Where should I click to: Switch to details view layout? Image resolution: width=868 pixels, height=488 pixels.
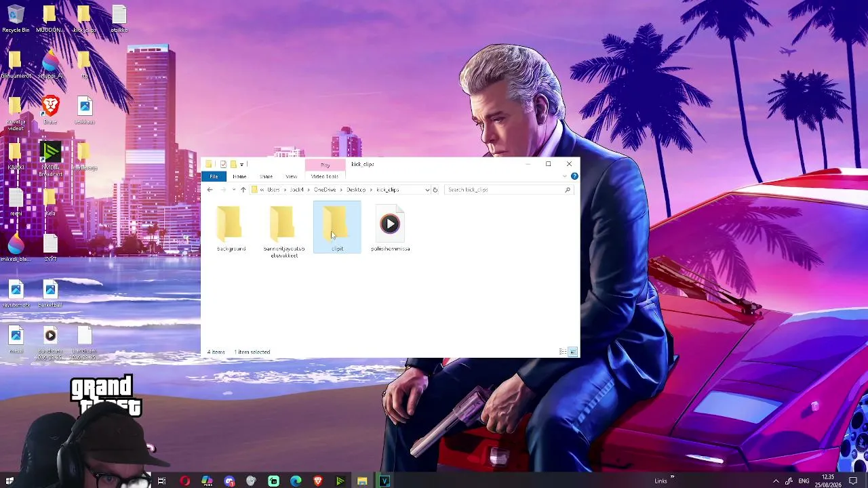[x=563, y=352]
